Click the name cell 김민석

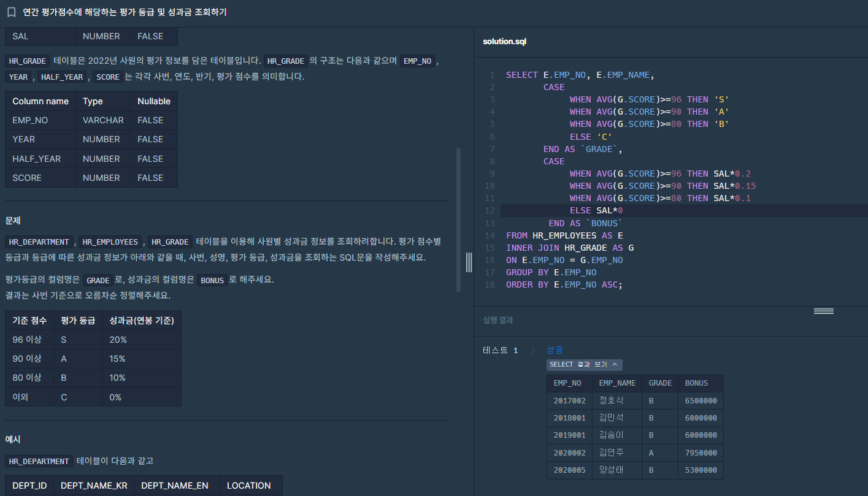[617, 418]
